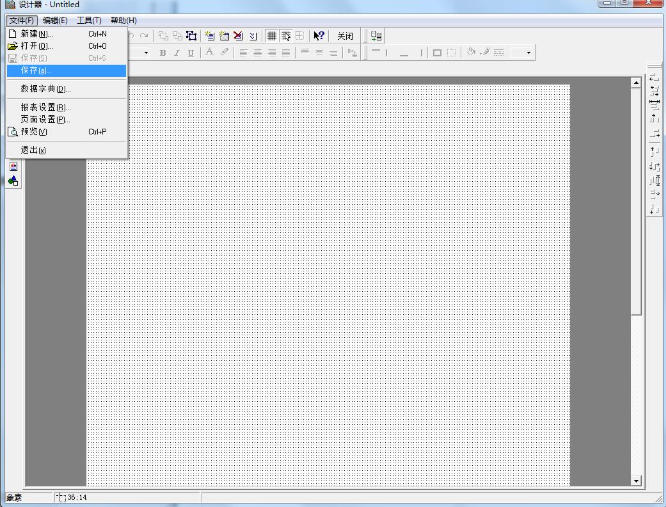Viewport: 666px width, 507px height.
Task: Click the vertical scrollbar down arrow
Action: (637, 481)
